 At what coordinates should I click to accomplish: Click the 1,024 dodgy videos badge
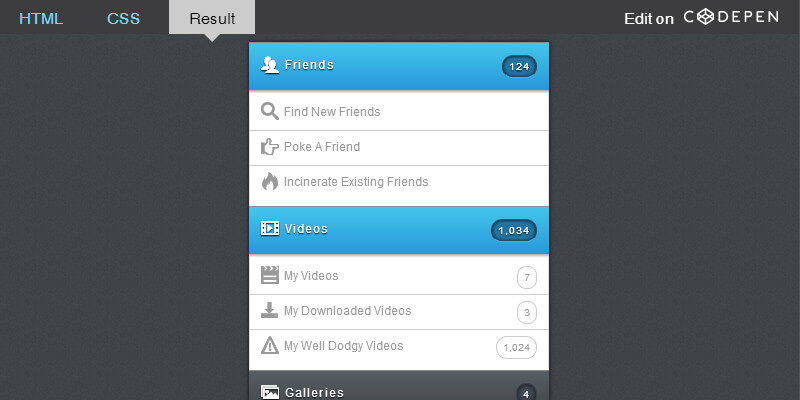tap(516, 348)
